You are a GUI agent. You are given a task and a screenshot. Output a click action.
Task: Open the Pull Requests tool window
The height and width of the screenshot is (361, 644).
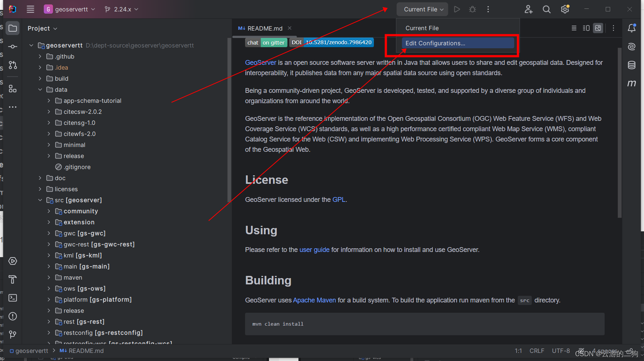[x=13, y=65]
